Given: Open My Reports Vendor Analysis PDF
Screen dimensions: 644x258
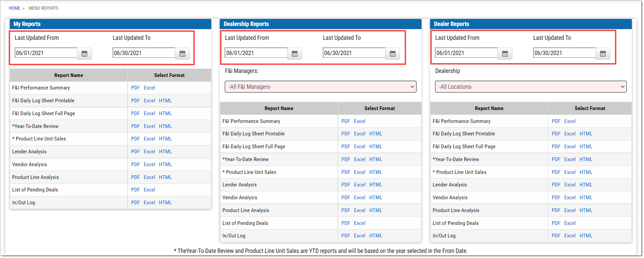Looking at the screenshot, I should [x=135, y=164].
